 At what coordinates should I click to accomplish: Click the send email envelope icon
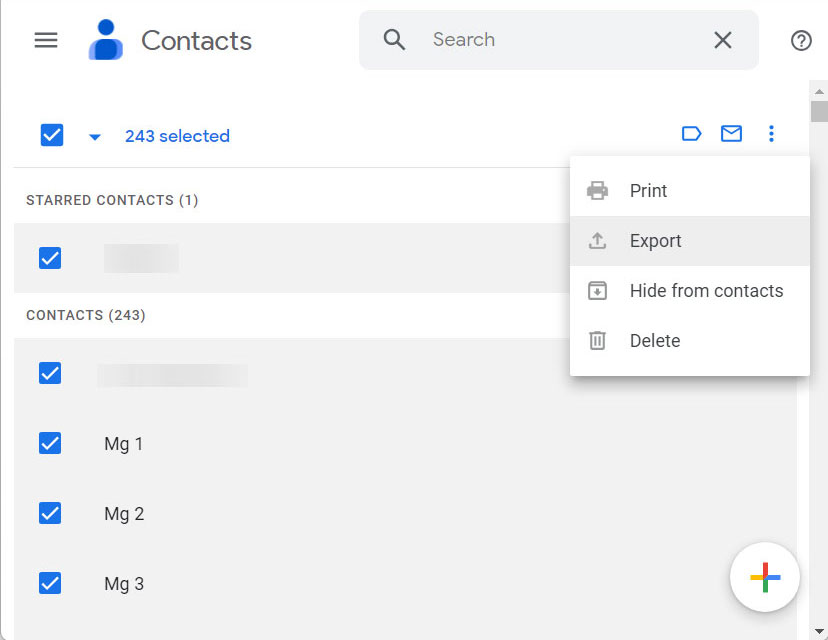731,134
